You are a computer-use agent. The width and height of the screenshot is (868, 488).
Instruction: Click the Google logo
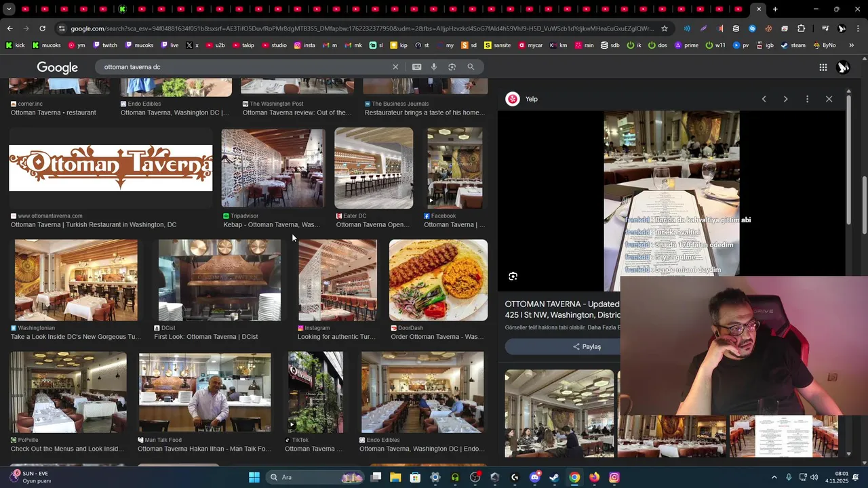57,68
